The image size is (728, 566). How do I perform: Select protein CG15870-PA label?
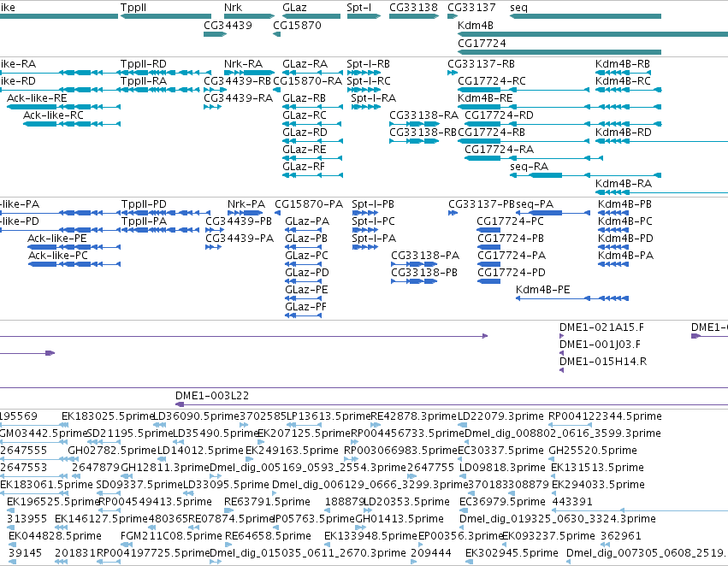[309, 204]
